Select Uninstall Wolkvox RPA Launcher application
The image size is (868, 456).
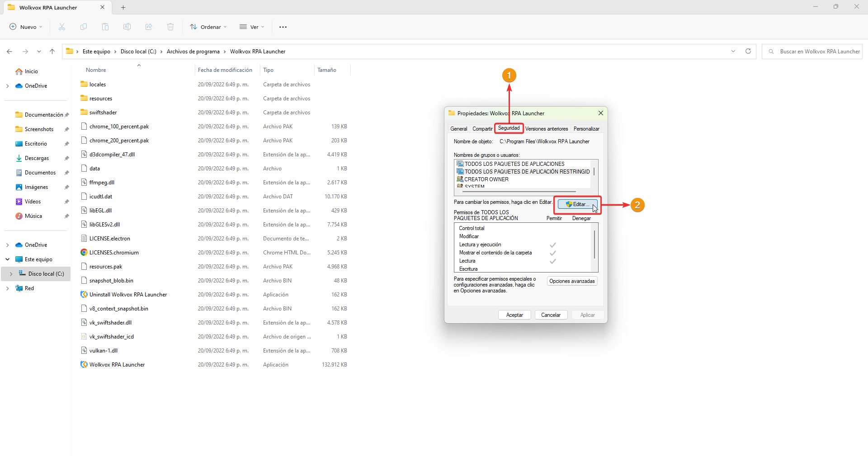(128, 295)
